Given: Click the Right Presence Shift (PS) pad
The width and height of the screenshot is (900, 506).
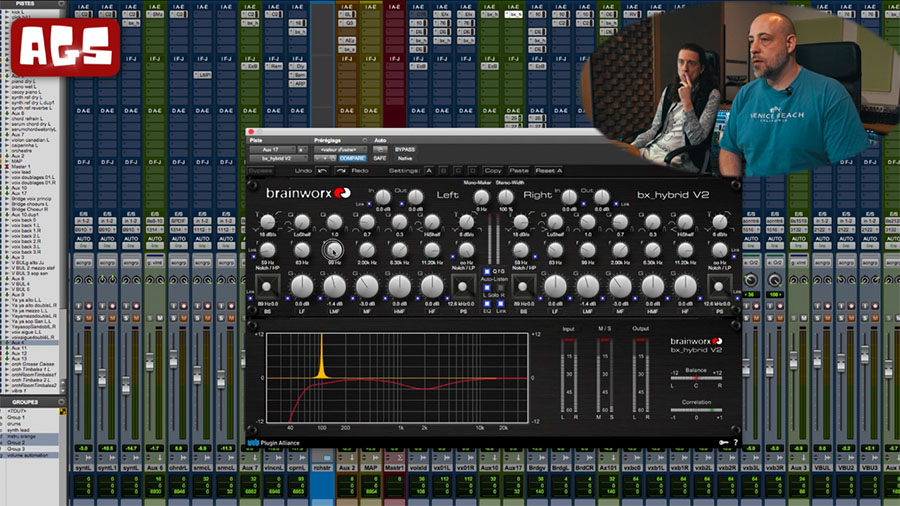Looking at the screenshot, I should (719, 286).
